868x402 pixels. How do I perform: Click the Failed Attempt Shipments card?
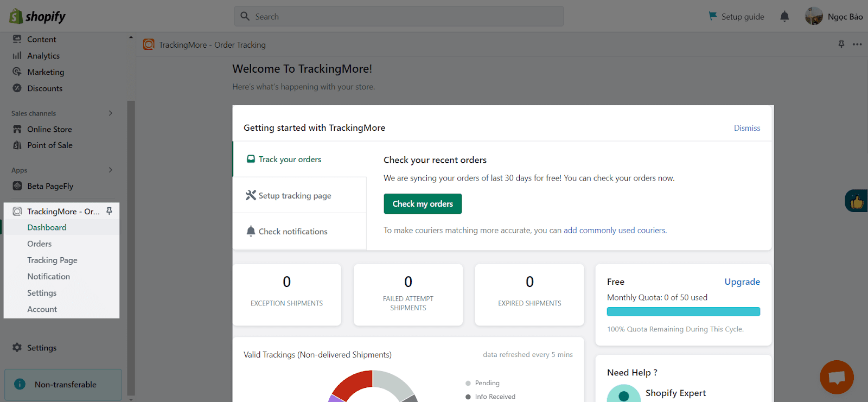[x=408, y=295]
